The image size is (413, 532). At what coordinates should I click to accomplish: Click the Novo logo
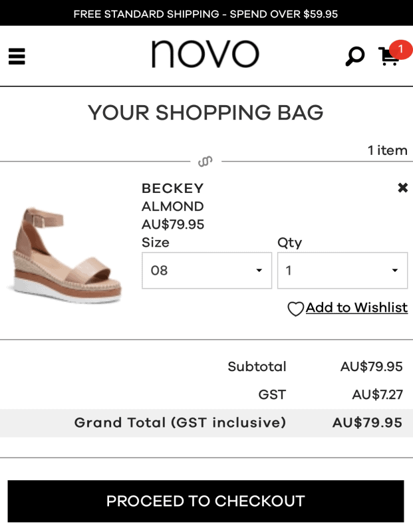(x=205, y=55)
